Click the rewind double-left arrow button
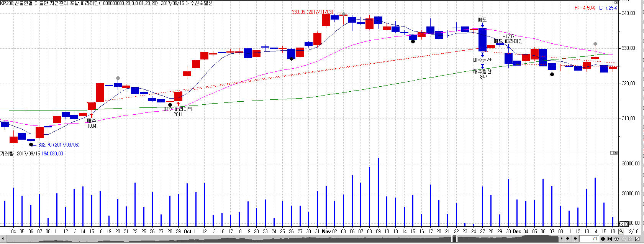This screenshot has width=644, height=244. pyautogui.click(x=568, y=239)
